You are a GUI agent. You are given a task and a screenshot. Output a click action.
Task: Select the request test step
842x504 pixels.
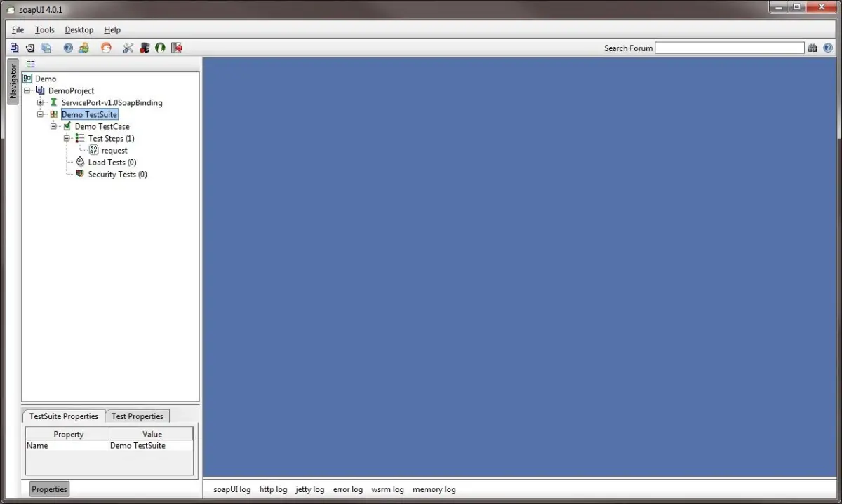point(114,151)
